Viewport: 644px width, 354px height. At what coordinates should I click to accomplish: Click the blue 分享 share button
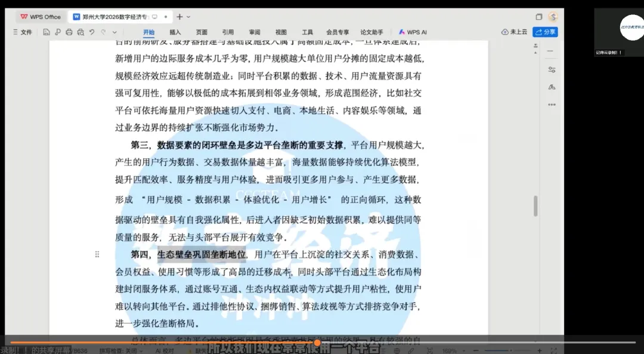coord(545,32)
